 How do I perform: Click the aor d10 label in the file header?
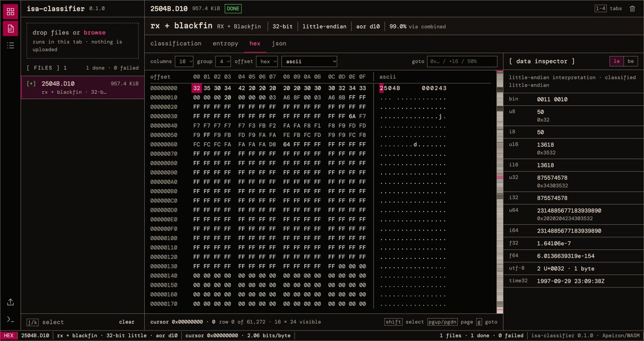click(x=368, y=26)
